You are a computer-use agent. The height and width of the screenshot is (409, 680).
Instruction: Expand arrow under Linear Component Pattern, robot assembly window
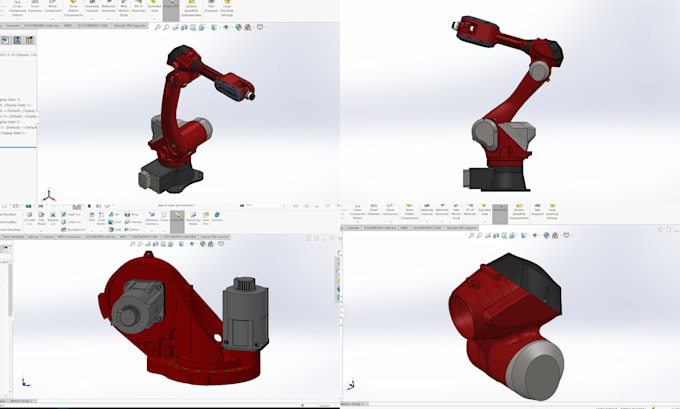(x=17, y=19)
